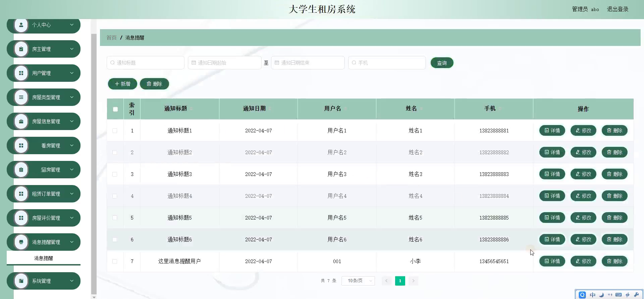Screen dimensions: 644x299
Task: Click the calendar icon in 通知日期结束 field
Action: point(277,63)
